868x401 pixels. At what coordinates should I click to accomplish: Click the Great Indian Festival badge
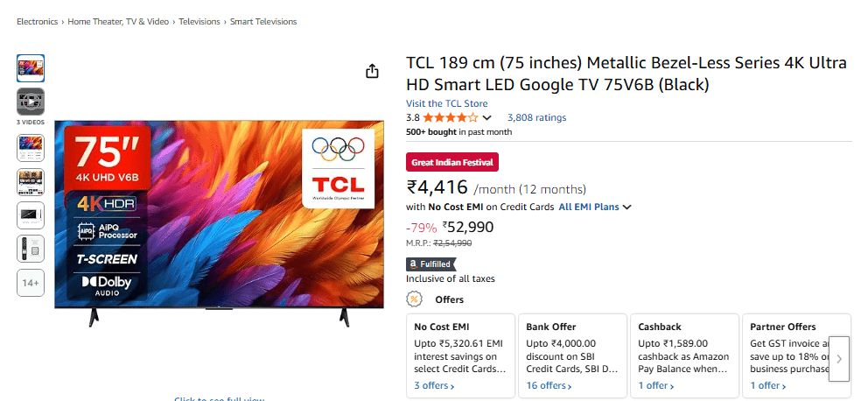click(452, 162)
